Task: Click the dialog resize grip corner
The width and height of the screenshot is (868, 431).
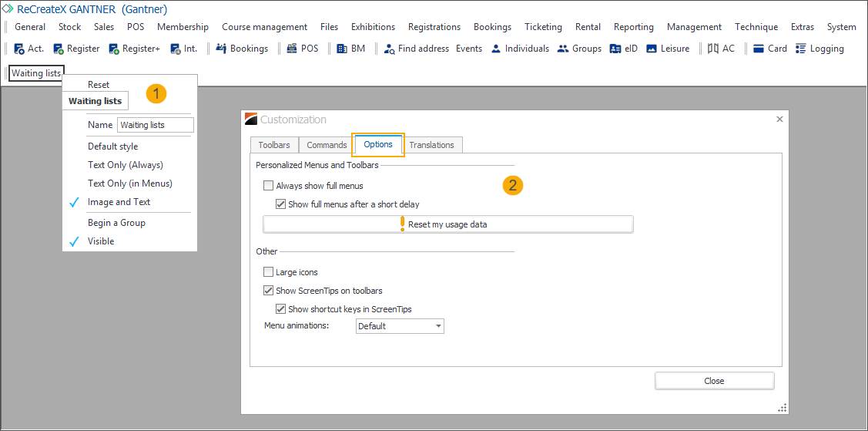Action: pos(783,409)
